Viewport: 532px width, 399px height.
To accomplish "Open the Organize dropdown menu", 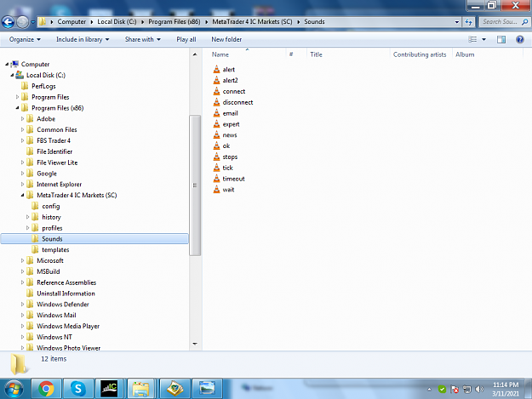I will 25,40.
